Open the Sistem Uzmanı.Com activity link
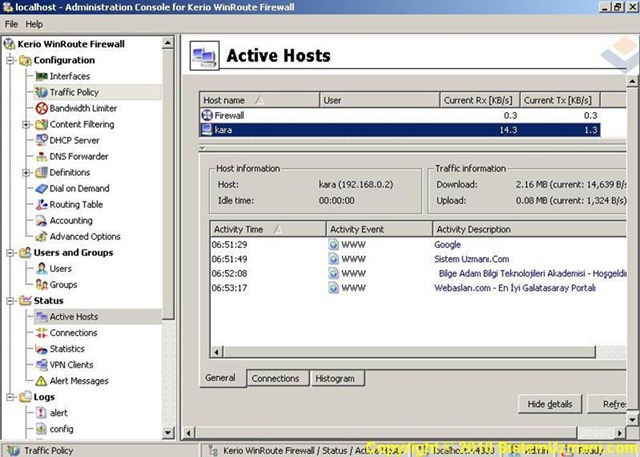Viewport: 640px width, 457px height. [471, 259]
